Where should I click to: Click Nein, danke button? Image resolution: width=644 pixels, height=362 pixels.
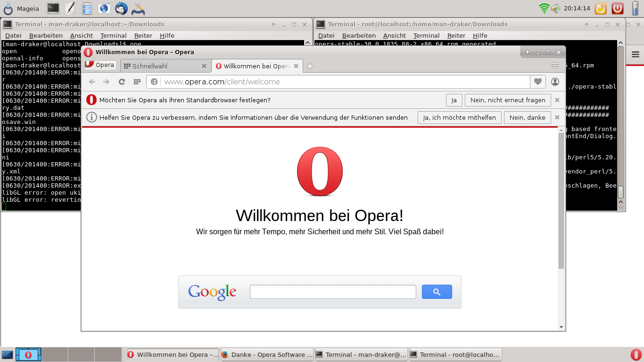(x=528, y=117)
